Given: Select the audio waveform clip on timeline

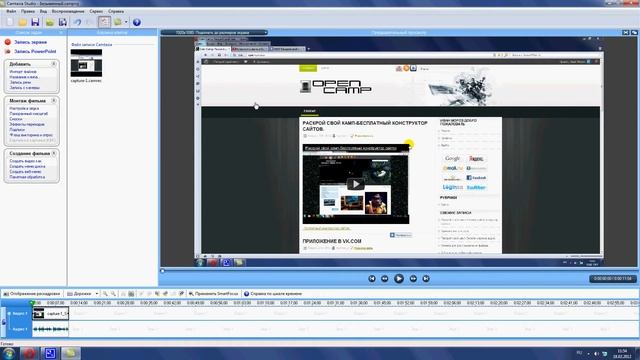Looking at the screenshot, I should click(x=51, y=329).
